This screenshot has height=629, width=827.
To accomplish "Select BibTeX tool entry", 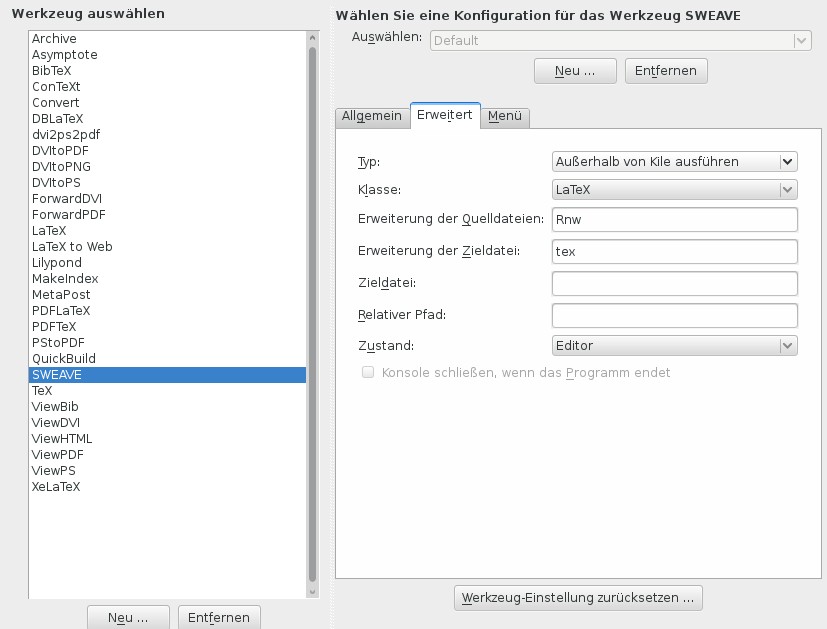I will (167, 71).
